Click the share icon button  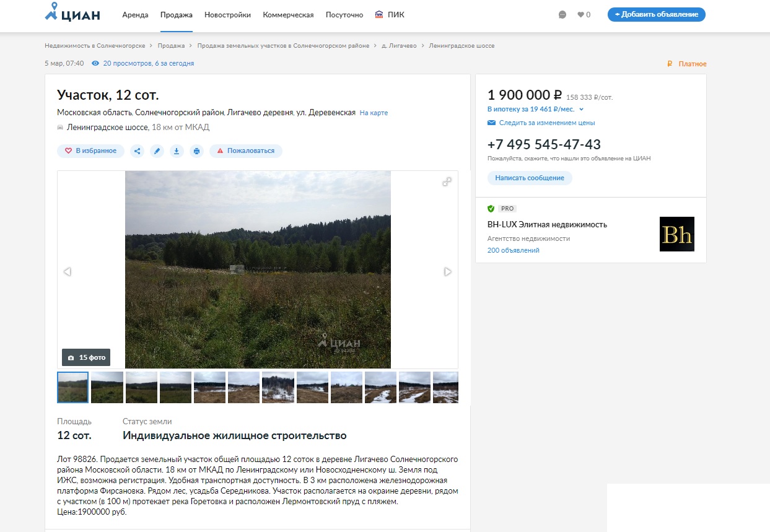138,150
